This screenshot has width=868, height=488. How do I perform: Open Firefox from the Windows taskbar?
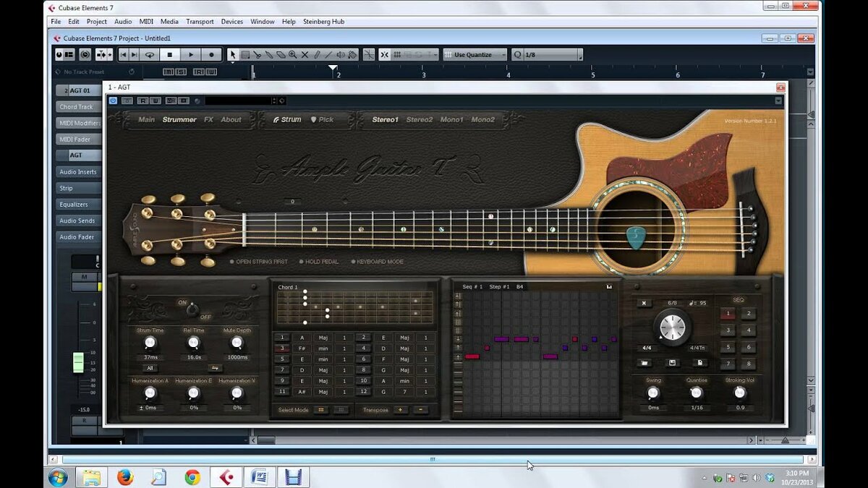pos(125,477)
